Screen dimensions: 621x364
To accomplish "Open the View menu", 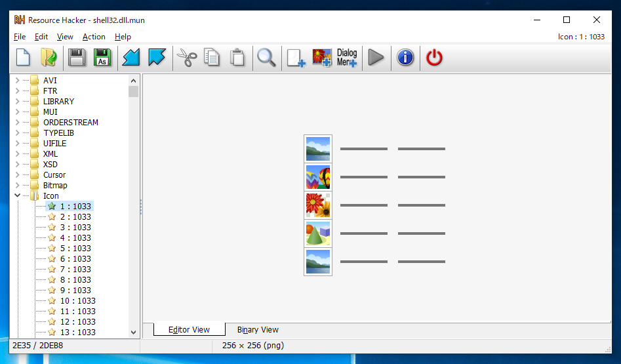I will coord(65,37).
